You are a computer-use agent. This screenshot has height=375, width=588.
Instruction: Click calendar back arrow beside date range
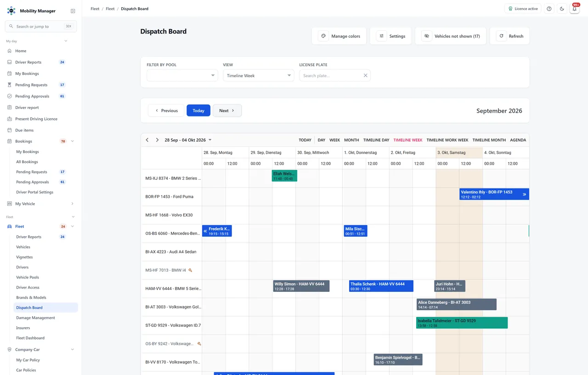(x=147, y=140)
